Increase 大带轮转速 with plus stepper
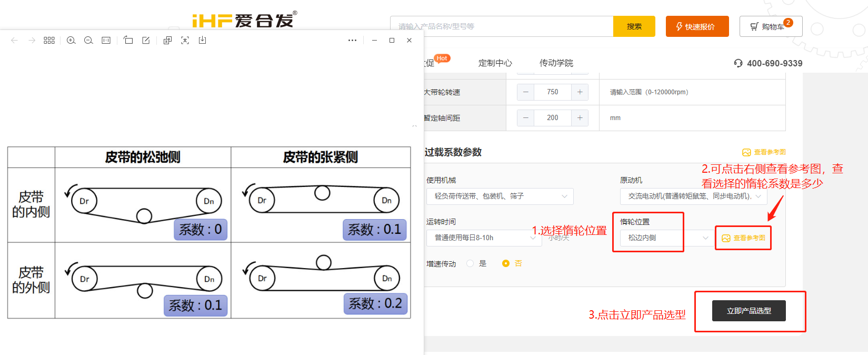This screenshot has width=868, height=355. pos(580,92)
